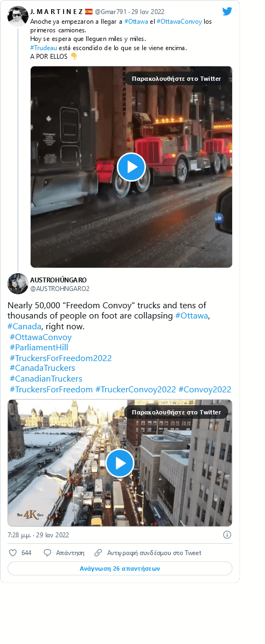Click Παρακολουθήστε στο Twitter on second video
The height and width of the screenshot is (644, 265).
(176, 412)
